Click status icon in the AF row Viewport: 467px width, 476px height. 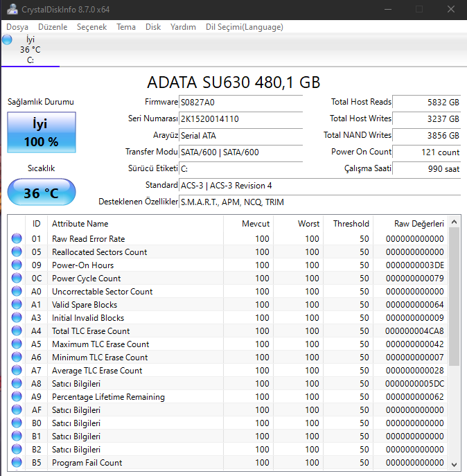coord(17,409)
